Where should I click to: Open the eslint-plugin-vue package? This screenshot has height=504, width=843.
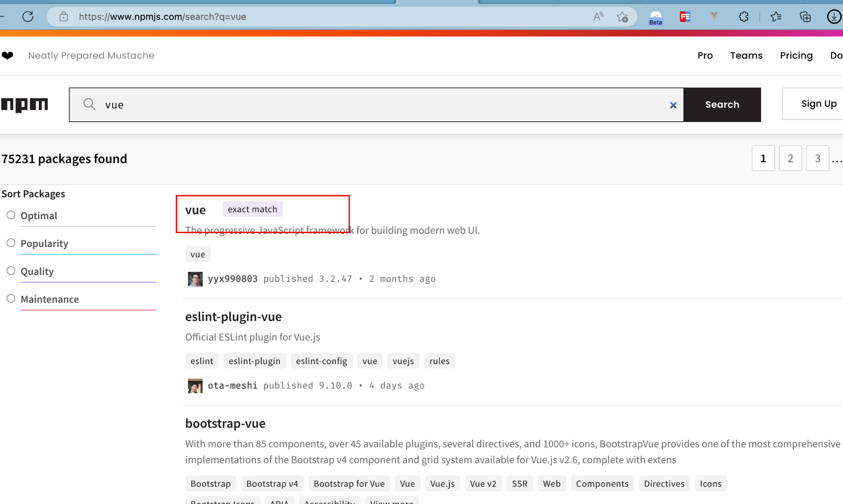(x=234, y=317)
